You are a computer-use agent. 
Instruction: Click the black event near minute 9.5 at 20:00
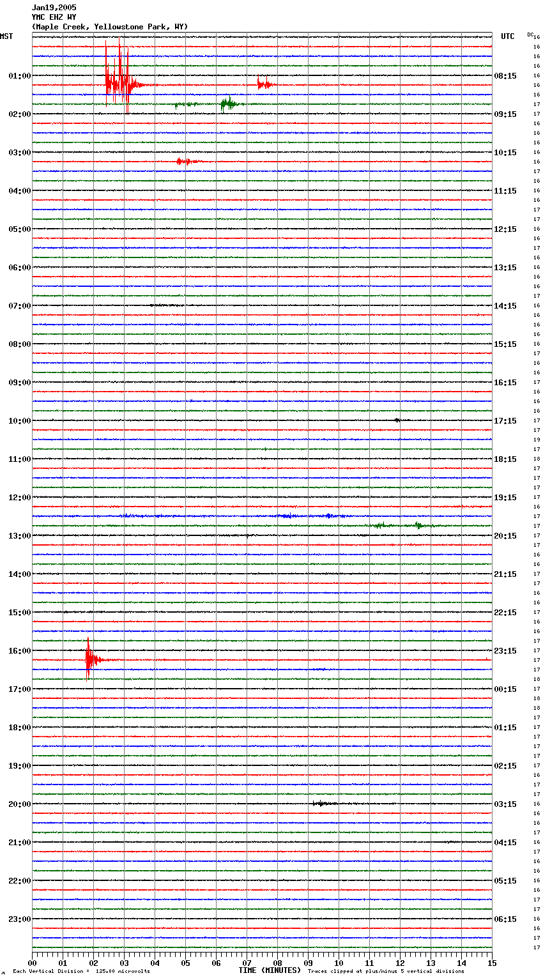coord(325,804)
